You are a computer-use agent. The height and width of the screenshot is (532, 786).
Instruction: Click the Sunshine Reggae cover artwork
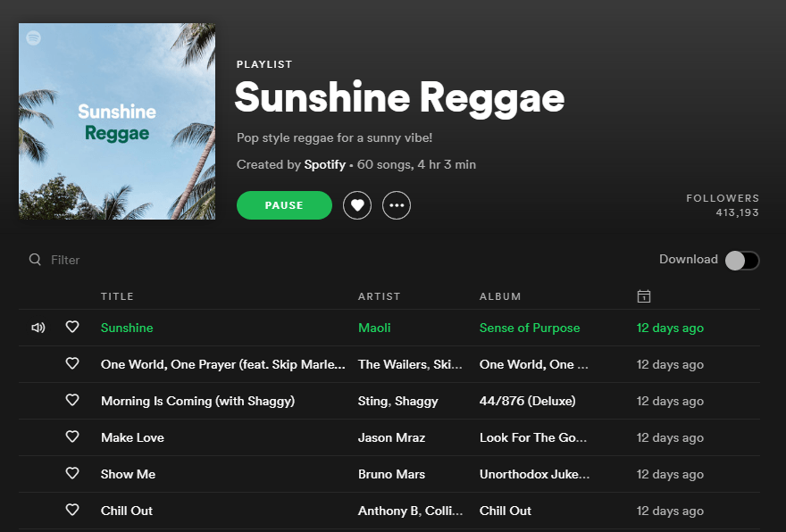(x=116, y=121)
